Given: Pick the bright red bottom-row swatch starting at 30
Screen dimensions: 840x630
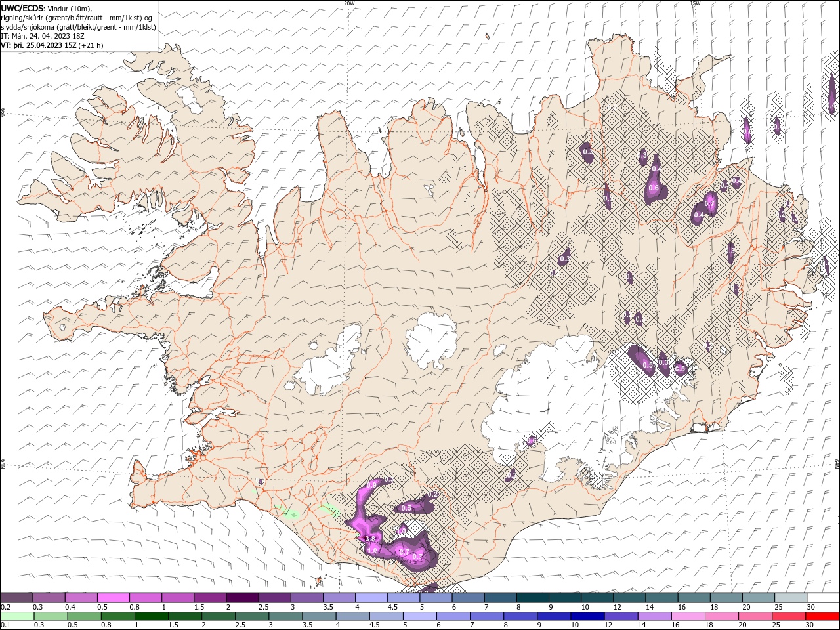Looking at the screenshot, I should [x=822, y=616].
